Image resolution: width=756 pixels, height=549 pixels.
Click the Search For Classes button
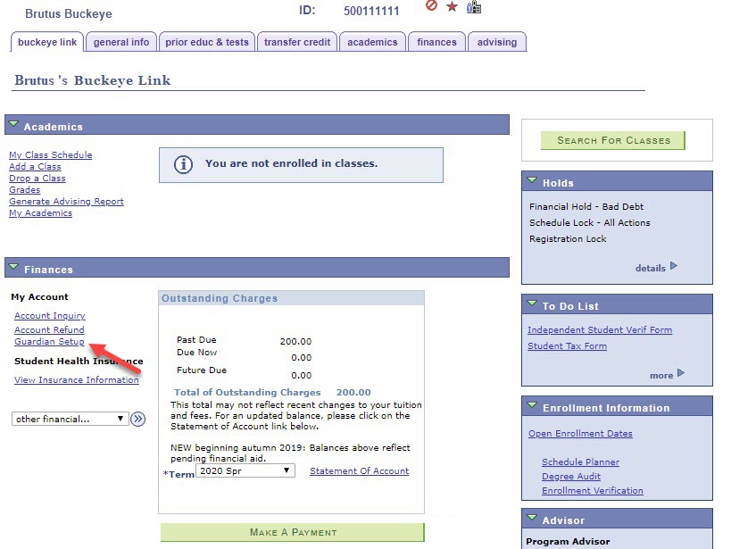[613, 140]
